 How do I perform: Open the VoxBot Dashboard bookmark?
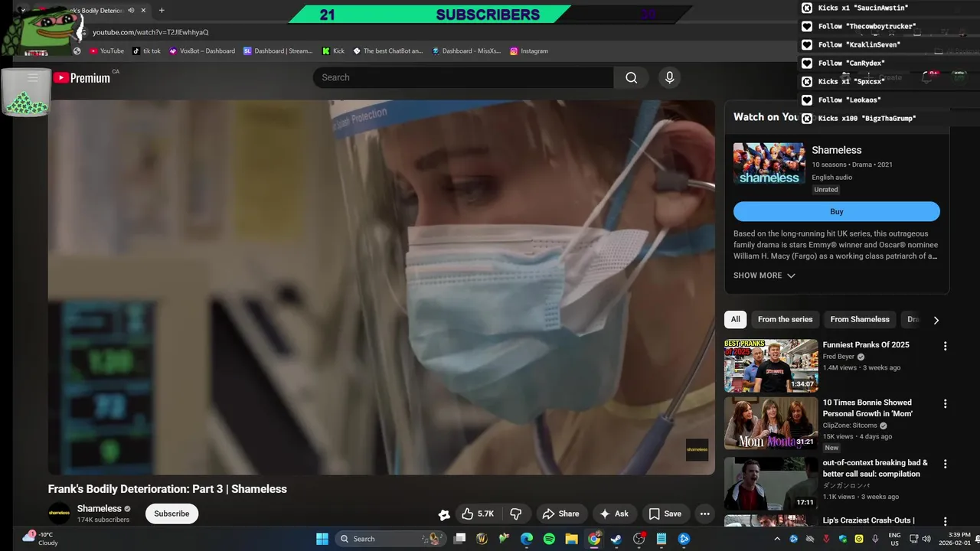tap(202, 51)
